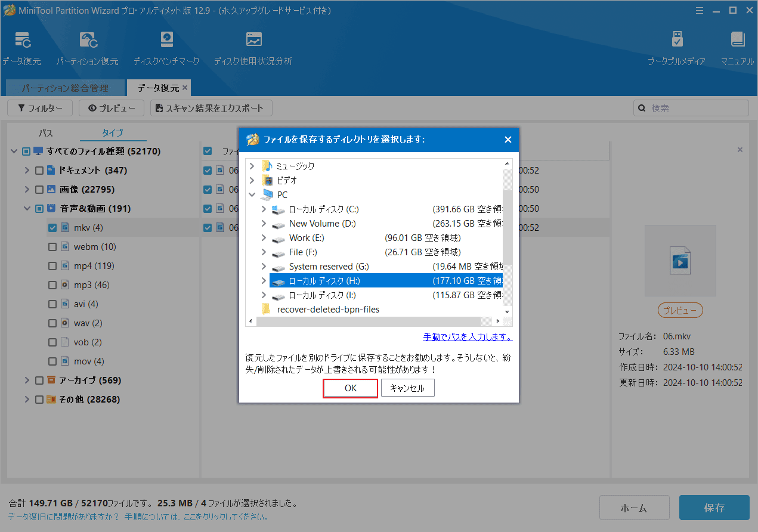Click the ミュージック folder icon
This screenshot has height=532, width=758.
267,166
